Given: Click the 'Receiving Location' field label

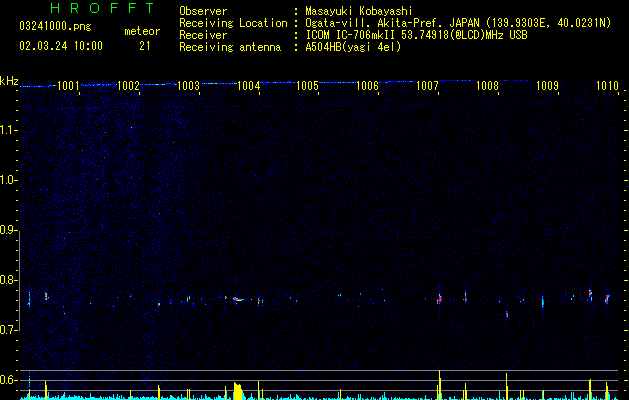Looking at the screenshot, I should 233,23.
